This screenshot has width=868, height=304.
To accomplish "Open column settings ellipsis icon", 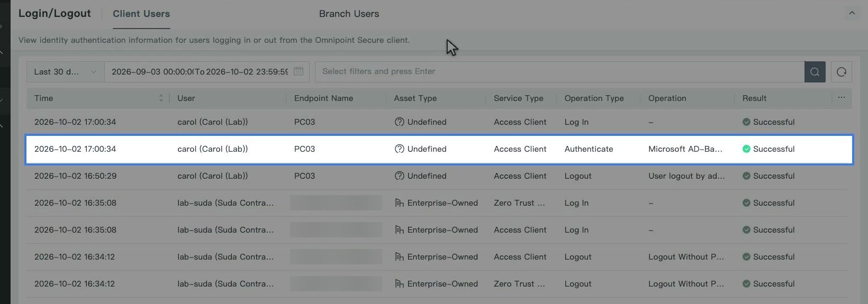I will point(842,98).
